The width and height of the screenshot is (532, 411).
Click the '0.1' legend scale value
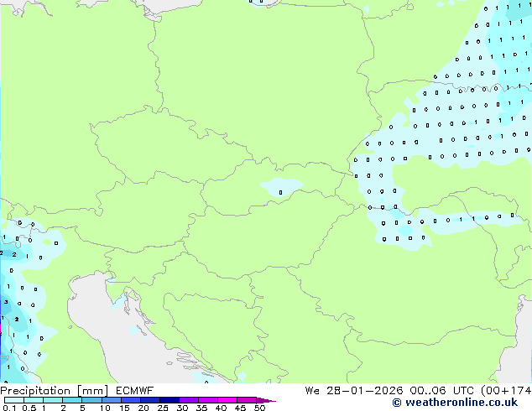coord(9,408)
